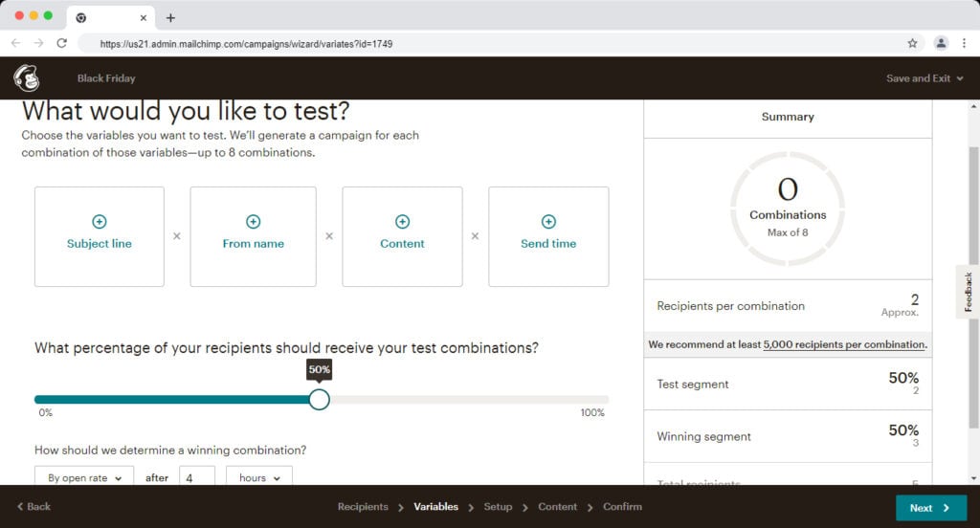The image size is (980, 528).
Task: Open a new browser tab
Action: [x=170, y=17]
